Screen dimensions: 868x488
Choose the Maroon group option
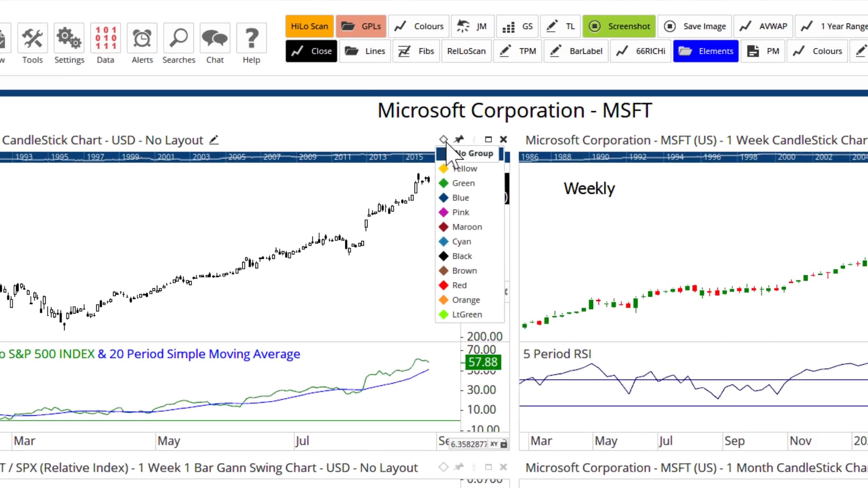[x=470, y=227]
